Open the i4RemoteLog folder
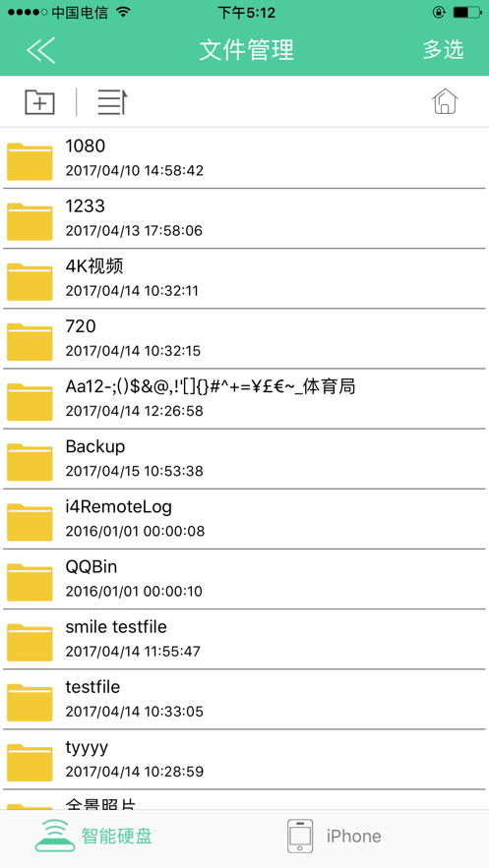 pos(244,519)
